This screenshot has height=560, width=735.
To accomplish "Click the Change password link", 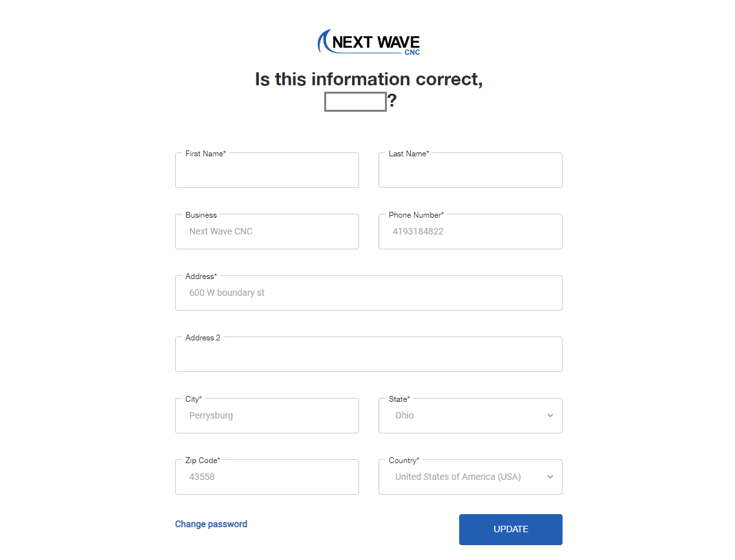I will 211,524.
